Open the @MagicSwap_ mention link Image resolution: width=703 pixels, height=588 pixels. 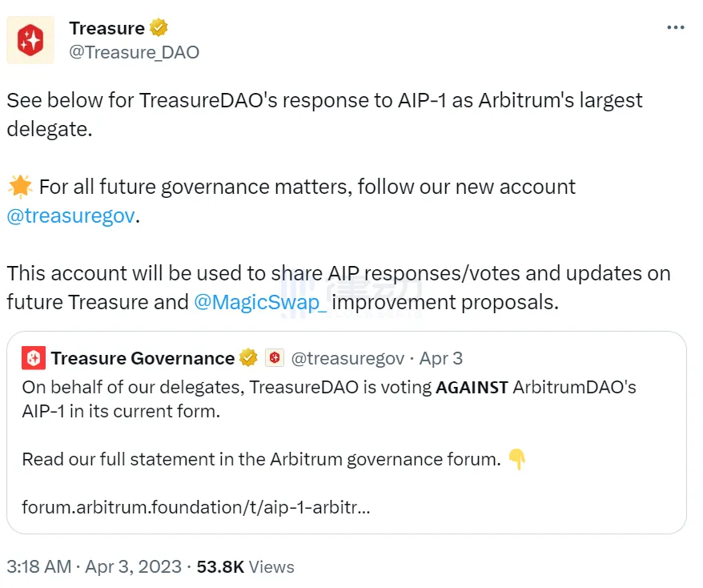point(260,302)
